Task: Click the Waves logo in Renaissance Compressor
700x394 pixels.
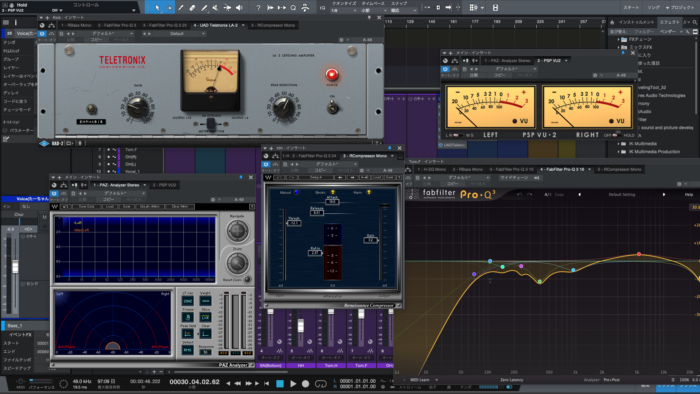Action: coord(268,178)
